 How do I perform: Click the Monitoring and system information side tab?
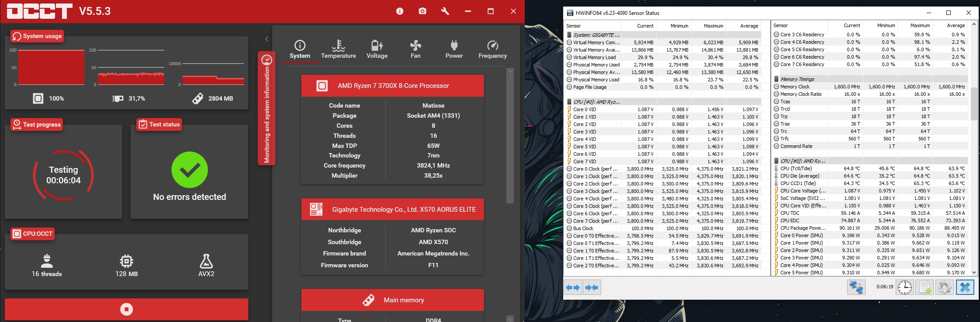267,108
